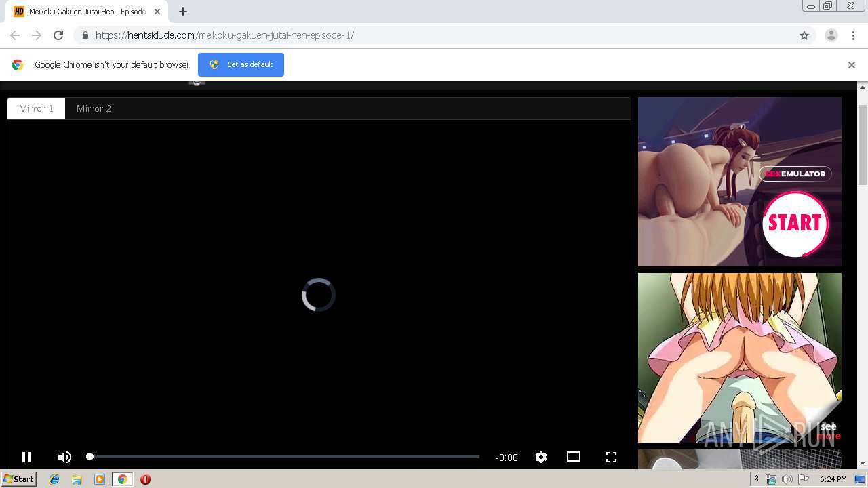The image size is (868, 488).
Task: Click the START button in the sidebar ad
Action: (x=795, y=223)
